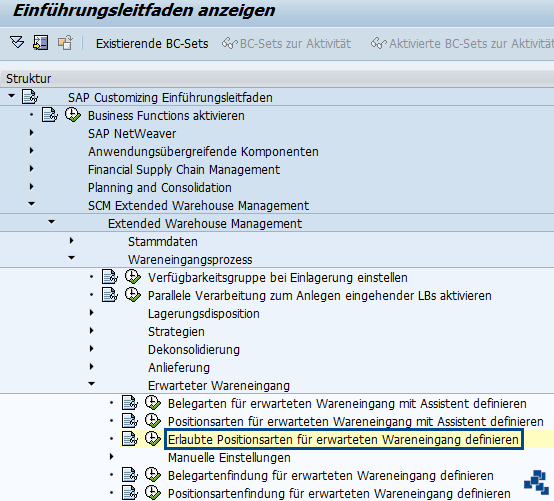
Task: Select SAP NetWeaver text
Action: point(132,134)
